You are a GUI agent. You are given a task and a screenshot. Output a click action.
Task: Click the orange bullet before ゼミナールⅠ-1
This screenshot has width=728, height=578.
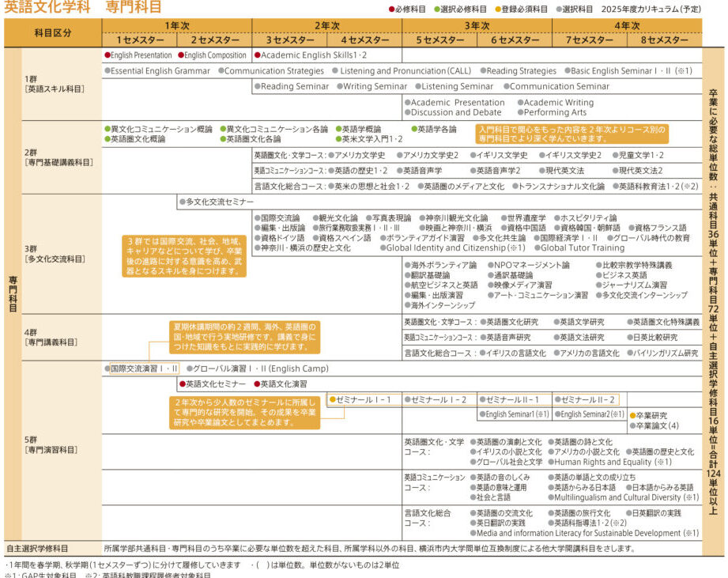(333, 400)
